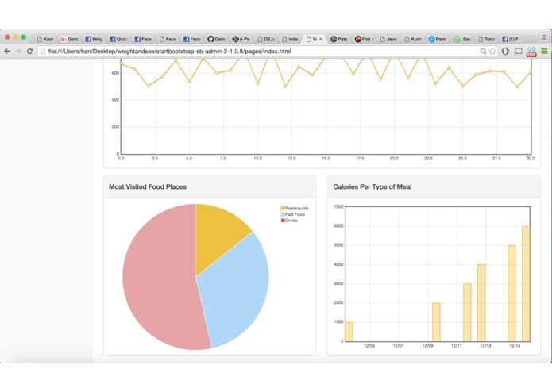Click the magnifier zoom icon in address bar
This screenshot has height=392, width=552.
click(x=484, y=52)
